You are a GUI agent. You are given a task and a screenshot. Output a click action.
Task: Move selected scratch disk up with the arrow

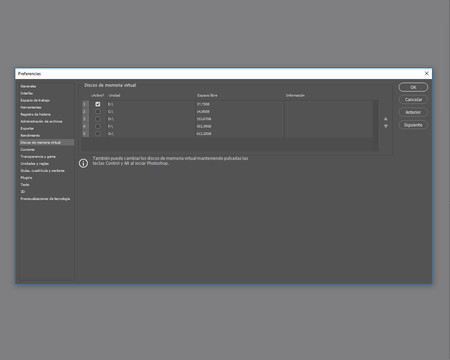[x=386, y=119]
